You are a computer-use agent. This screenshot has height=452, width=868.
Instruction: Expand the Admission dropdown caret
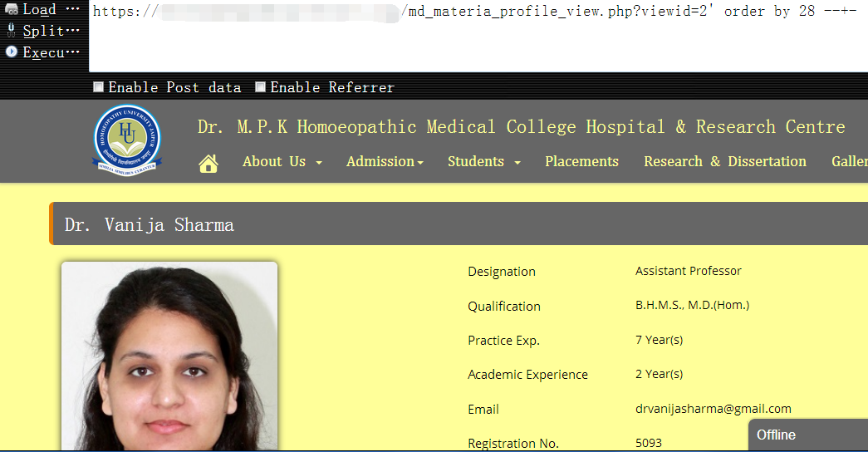point(420,163)
